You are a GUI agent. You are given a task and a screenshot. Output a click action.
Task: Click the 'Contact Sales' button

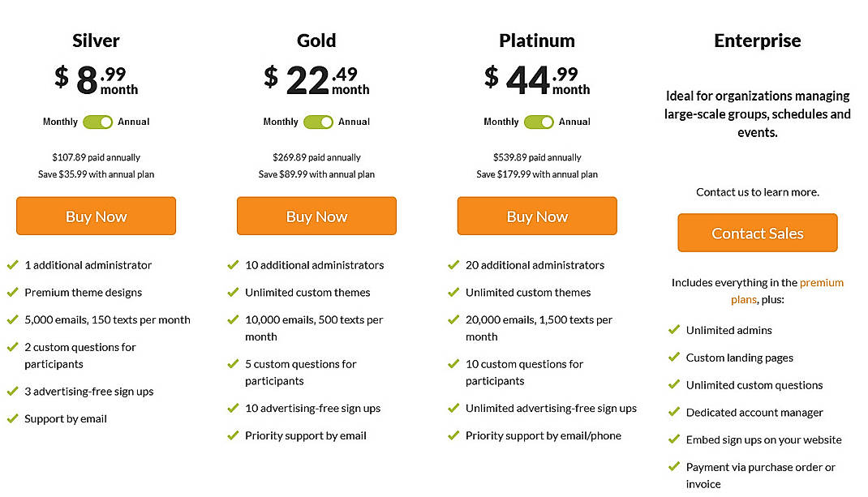757,233
